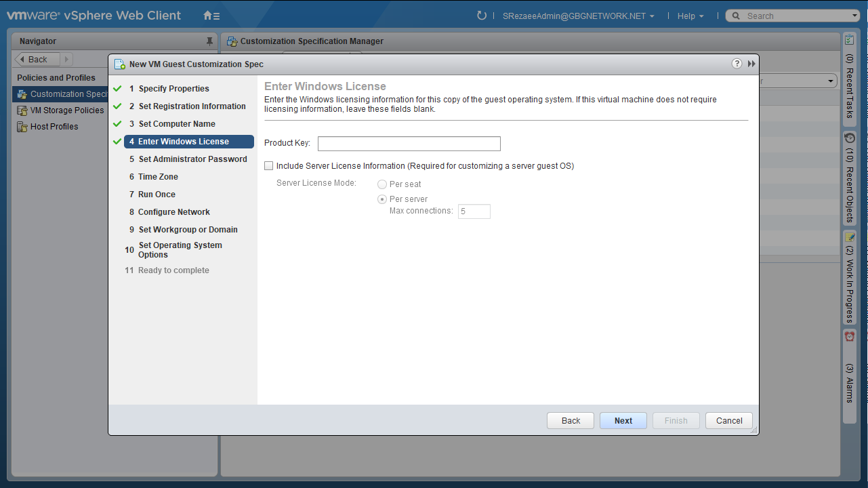Go to step 8 Configure Network
Viewport: 868px width, 488px height.
[174, 212]
